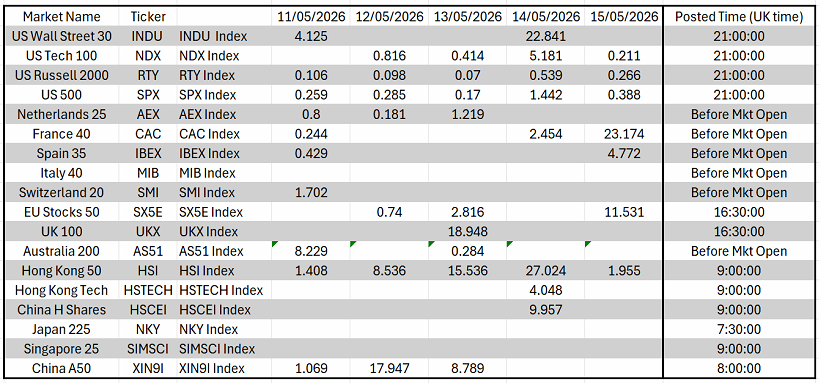The image size is (819, 383).
Task: Select the 'Hong Kong 50' cell
Action: coord(62,271)
